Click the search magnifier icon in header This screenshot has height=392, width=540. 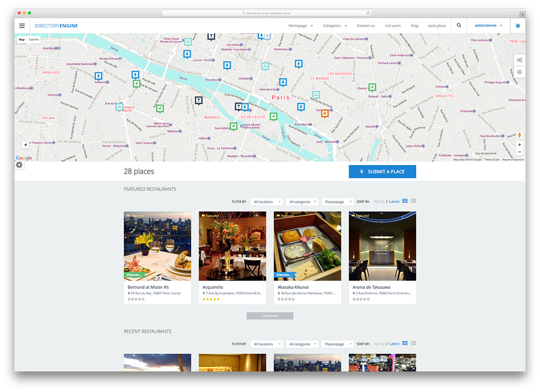click(x=459, y=26)
